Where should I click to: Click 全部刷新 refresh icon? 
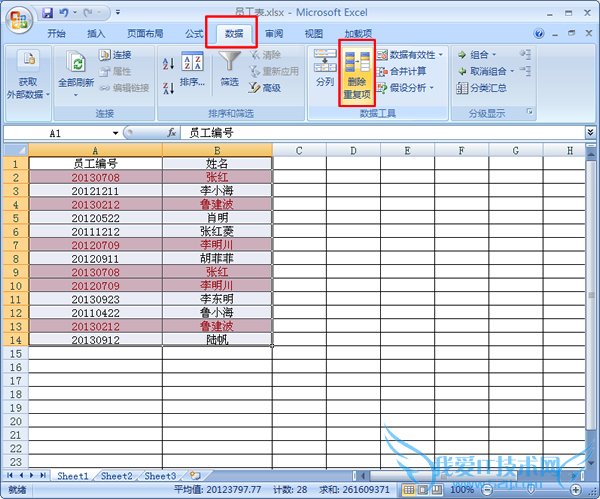(76, 64)
